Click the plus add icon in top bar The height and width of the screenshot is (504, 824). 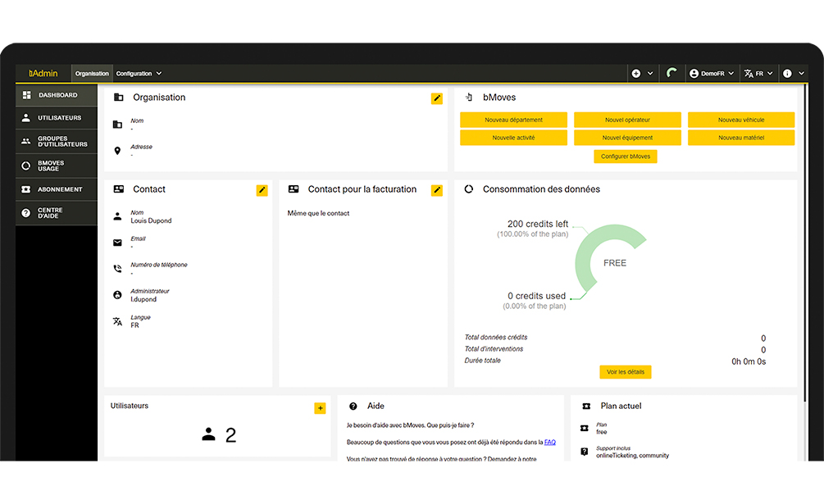[636, 74]
